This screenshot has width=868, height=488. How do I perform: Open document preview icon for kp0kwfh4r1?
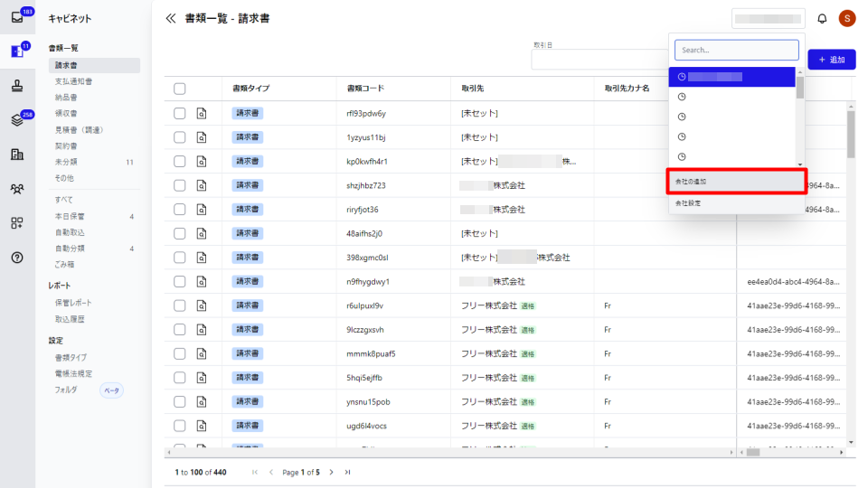pos(202,162)
